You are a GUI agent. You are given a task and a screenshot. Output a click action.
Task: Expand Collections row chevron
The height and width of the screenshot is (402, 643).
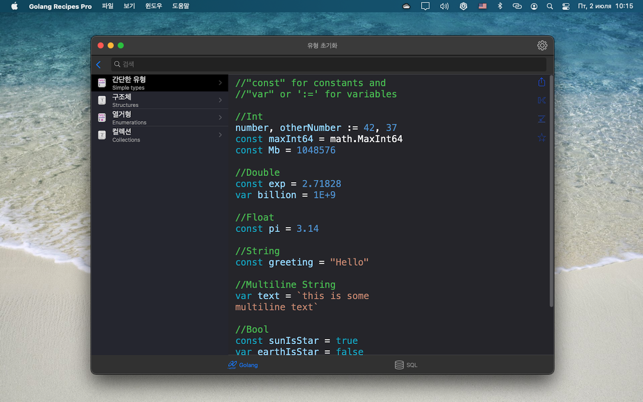pyautogui.click(x=220, y=135)
